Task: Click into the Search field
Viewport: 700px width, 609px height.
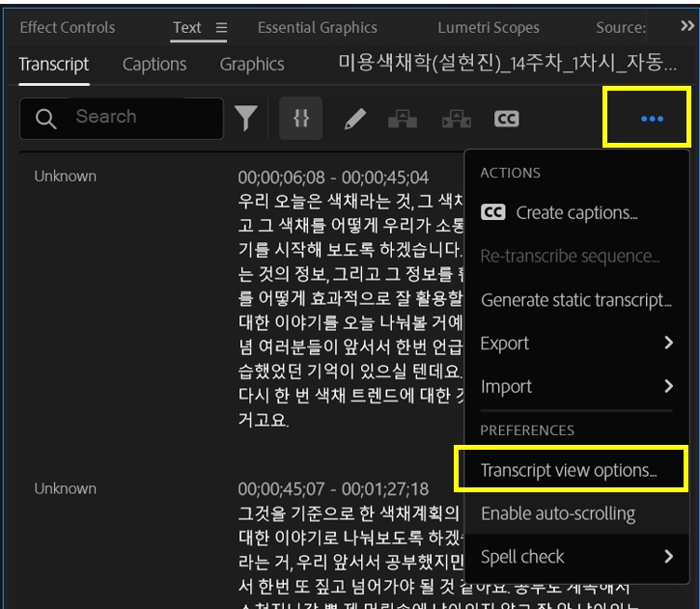Action: coord(122,119)
